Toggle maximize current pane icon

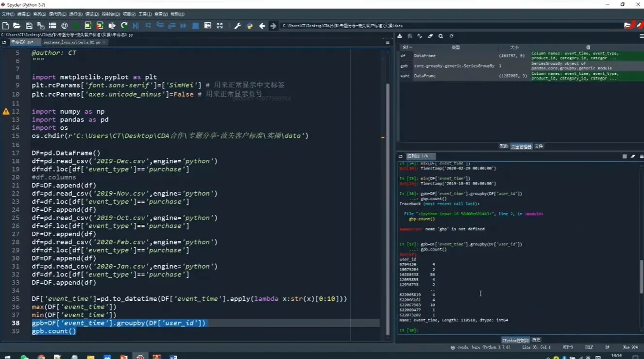point(220,26)
